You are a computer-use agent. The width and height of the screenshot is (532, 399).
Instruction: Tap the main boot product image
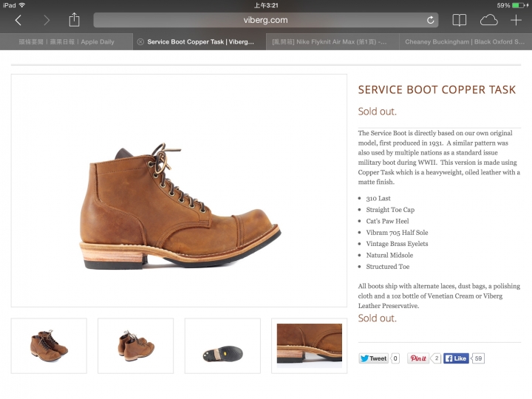pos(179,191)
